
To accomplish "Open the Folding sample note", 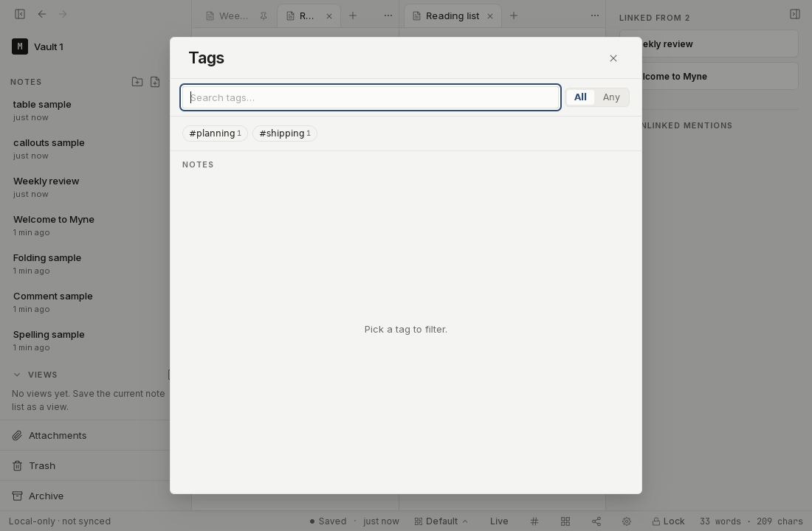I will coord(88,263).
